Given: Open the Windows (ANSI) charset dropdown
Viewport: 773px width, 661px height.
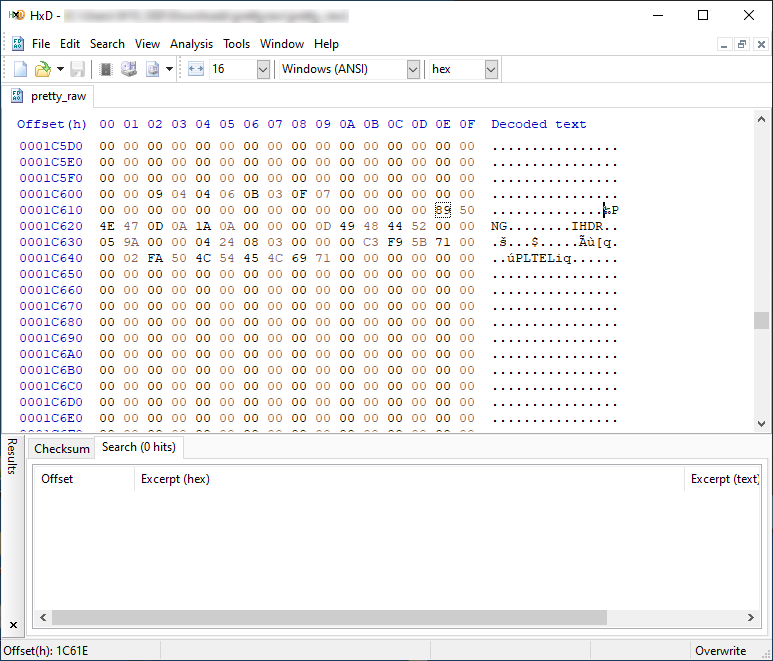Looking at the screenshot, I should coord(413,69).
